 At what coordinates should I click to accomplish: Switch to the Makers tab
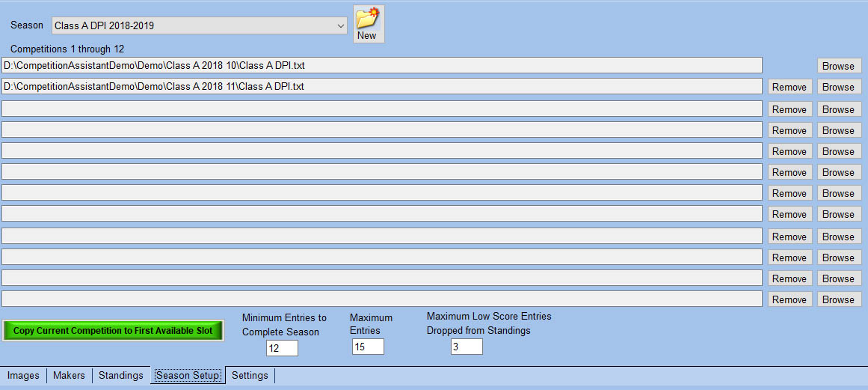pos(70,376)
